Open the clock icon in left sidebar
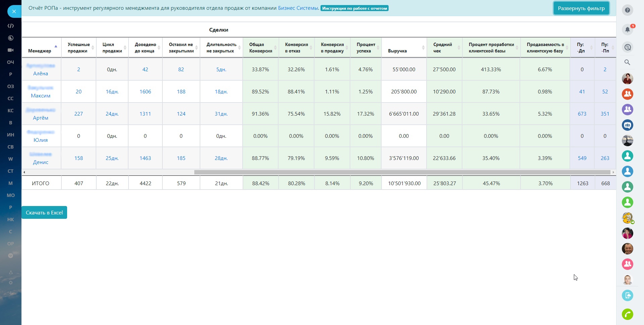This screenshot has width=644, height=325. (11, 38)
